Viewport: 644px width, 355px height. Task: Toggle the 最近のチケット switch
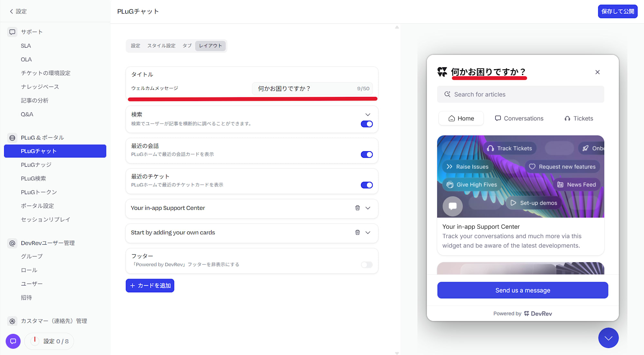[367, 185]
